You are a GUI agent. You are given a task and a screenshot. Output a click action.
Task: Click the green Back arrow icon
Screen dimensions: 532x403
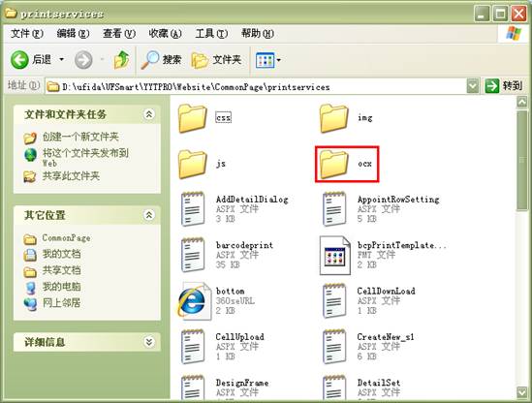click(x=19, y=60)
